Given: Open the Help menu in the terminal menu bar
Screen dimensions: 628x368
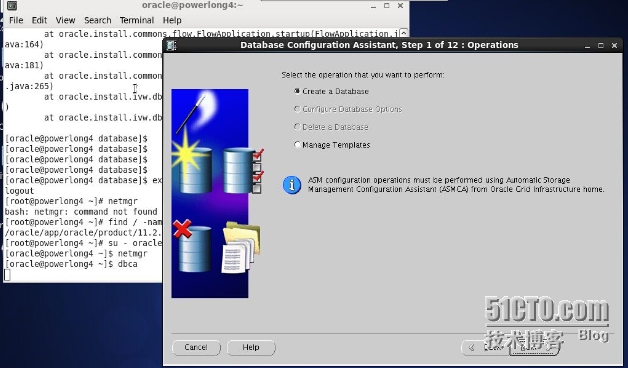Looking at the screenshot, I should 172,20.
